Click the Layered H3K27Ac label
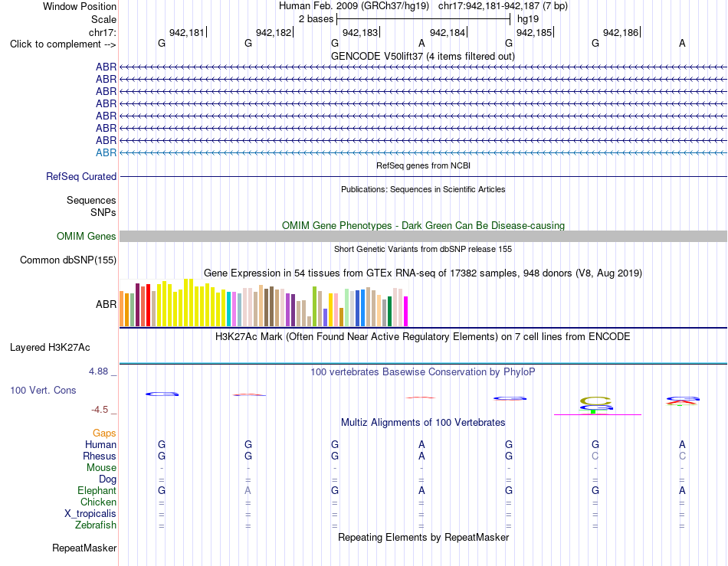728x566 pixels. (50, 347)
